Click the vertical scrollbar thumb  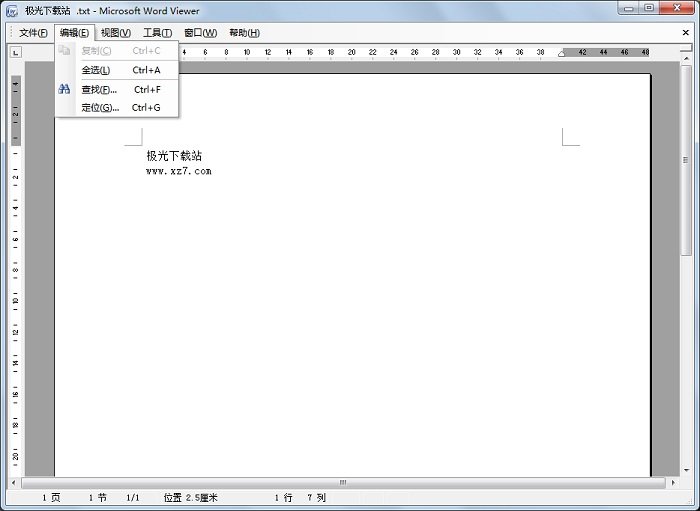pyautogui.click(x=686, y=160)
